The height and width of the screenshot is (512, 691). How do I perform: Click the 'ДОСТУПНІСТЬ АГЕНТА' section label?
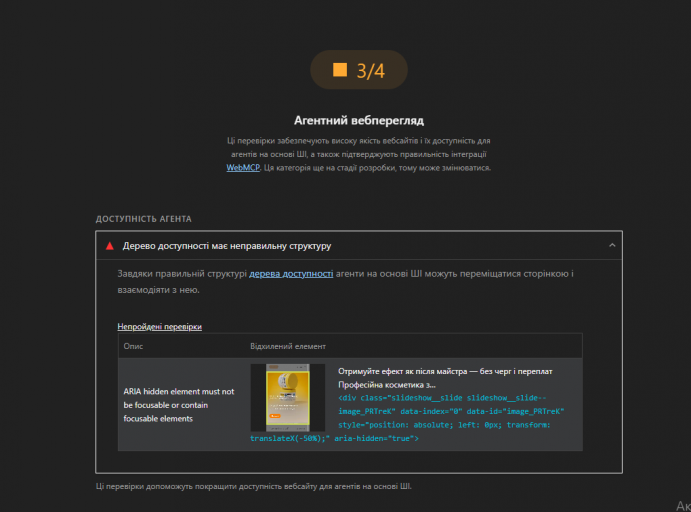point(144,219)
